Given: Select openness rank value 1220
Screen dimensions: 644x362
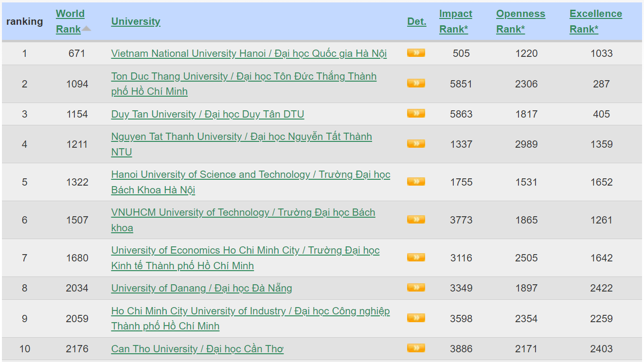Looking at the screenshot, I should [x=526, y=53].
